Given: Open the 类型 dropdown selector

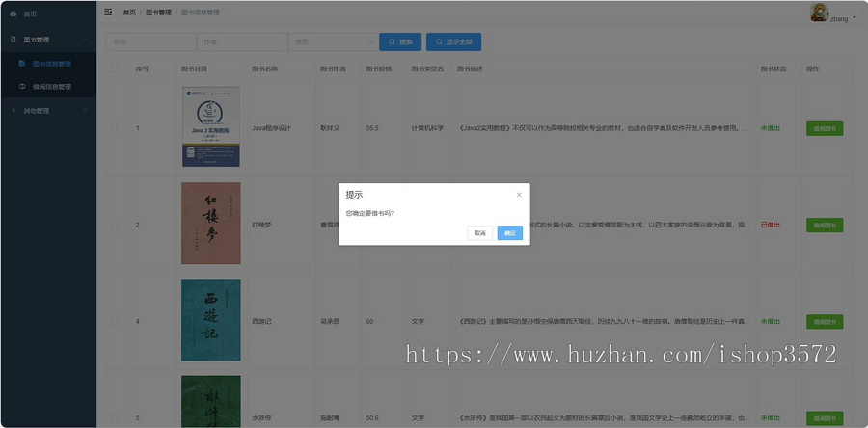Looking at the screenshot, I should click(x=334, y=42).
